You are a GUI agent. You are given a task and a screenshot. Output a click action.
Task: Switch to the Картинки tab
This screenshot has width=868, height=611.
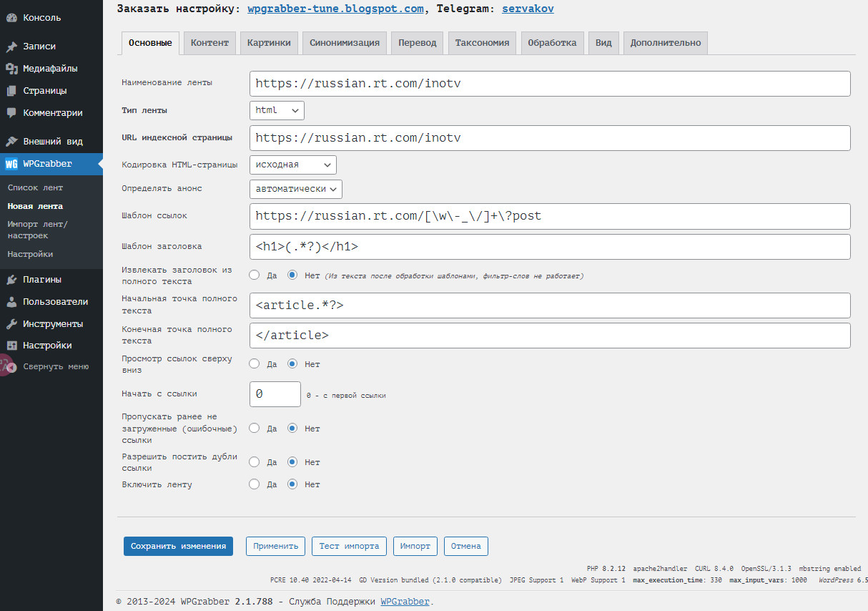point(269,43)
